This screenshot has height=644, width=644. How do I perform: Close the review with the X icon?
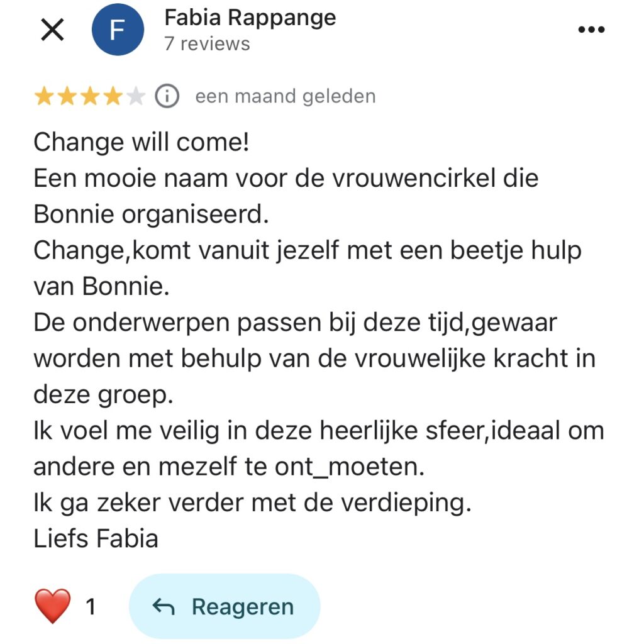pyautogui.click(x=52, y=30)
